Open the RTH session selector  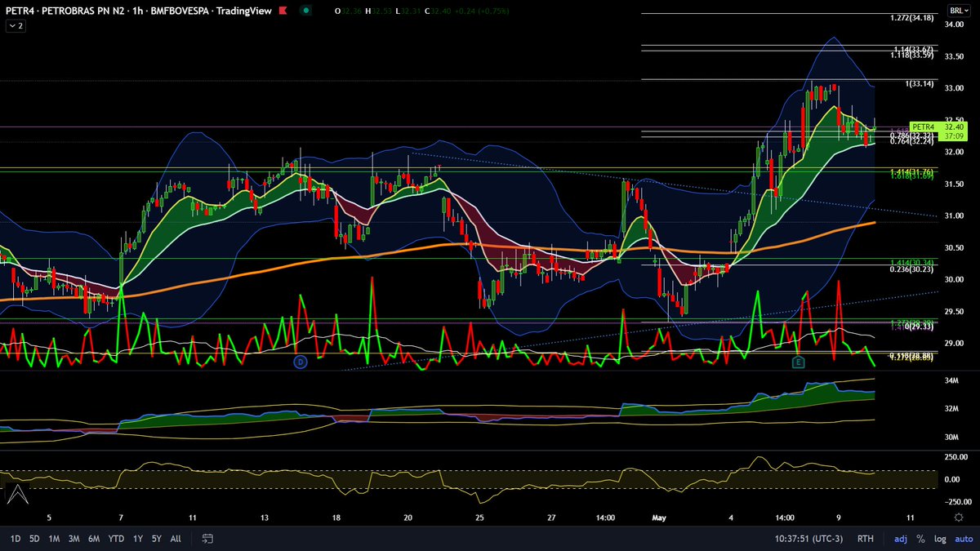point(866,539)
